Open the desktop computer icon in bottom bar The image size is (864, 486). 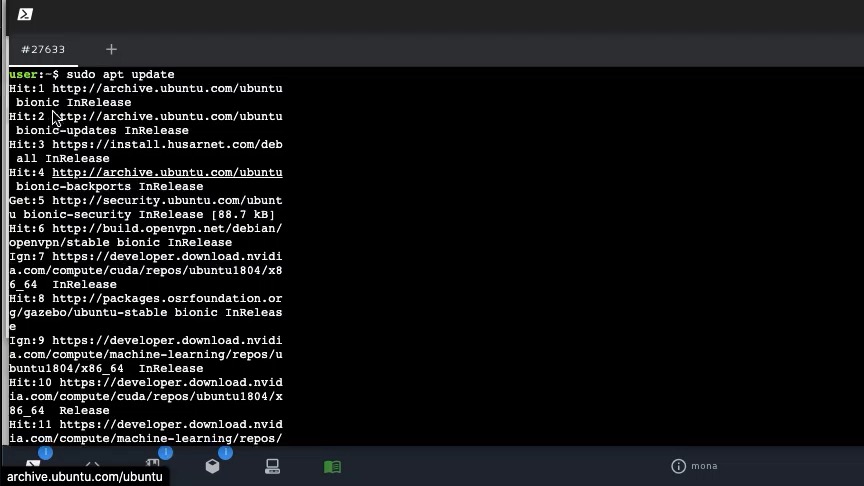click(x=272, y=466)
